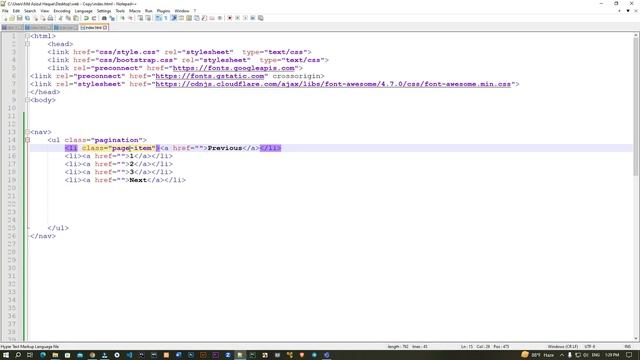Click the Stop Recording macro icon
Screen dimensions: 640x360
coord(237,18)
